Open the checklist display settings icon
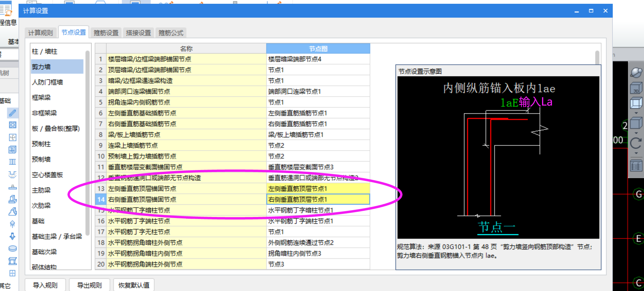The height and width of the screenshot is (291, 644). pyautogui.click(x=636, y=166)
